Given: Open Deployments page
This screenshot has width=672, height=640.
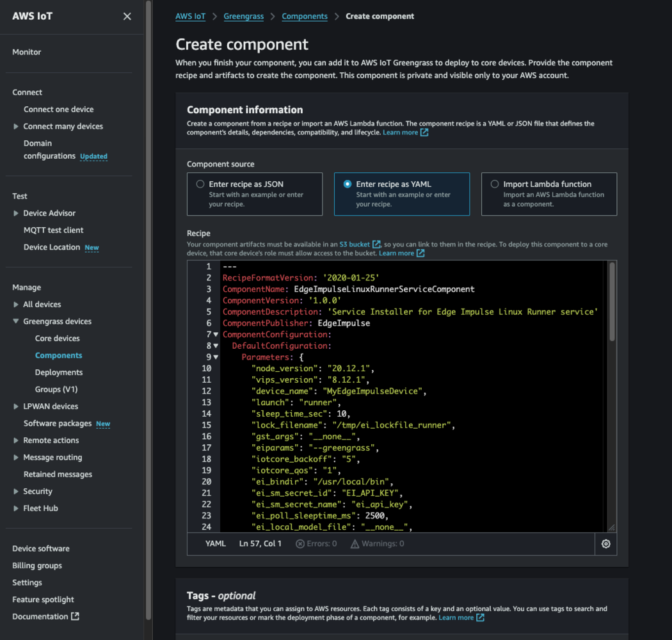Looking at the screenshot, I should coord(59,372).
